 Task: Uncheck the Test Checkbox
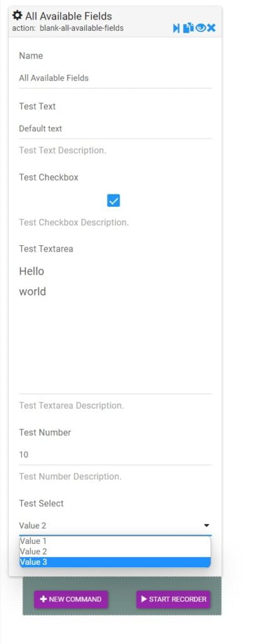[x=113, y=201]
